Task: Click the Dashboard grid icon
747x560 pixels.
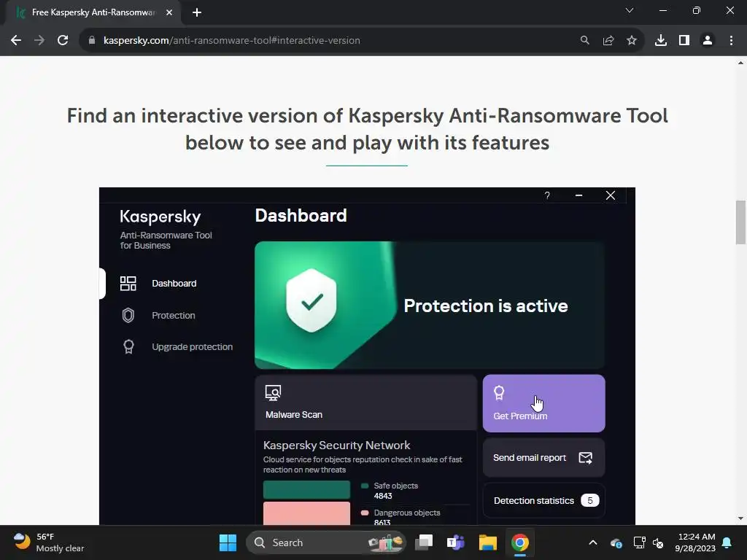Action: (x=128, y=284)
